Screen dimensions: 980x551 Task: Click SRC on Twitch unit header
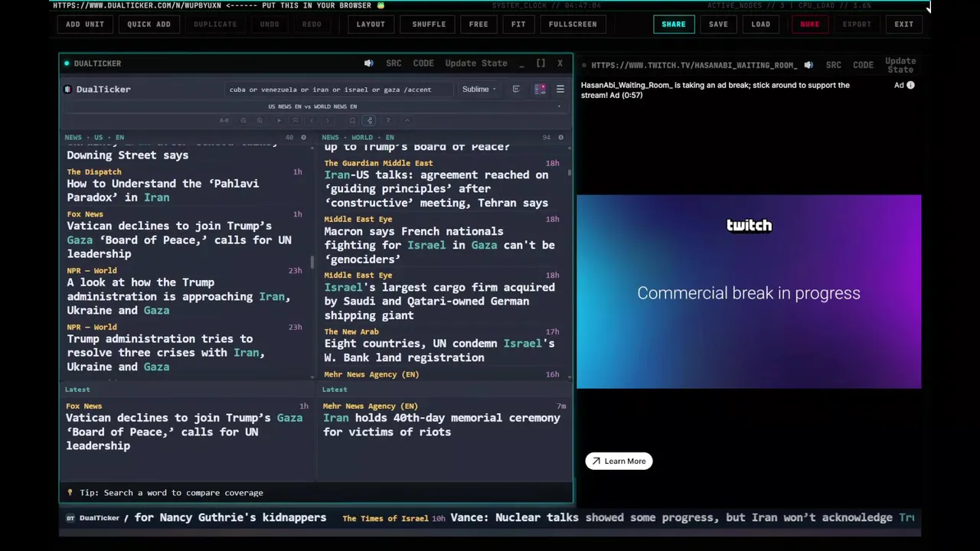coord(834,65)
